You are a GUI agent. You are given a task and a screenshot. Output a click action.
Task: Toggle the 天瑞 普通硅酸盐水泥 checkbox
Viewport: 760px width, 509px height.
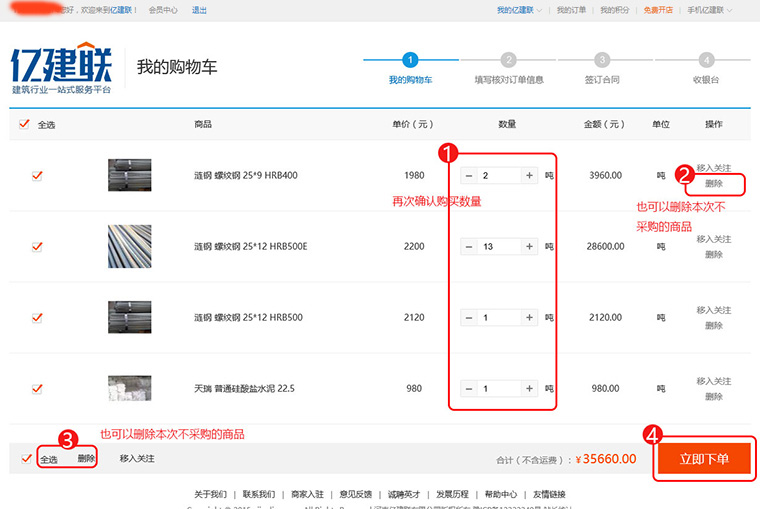(x=37, y=388)
